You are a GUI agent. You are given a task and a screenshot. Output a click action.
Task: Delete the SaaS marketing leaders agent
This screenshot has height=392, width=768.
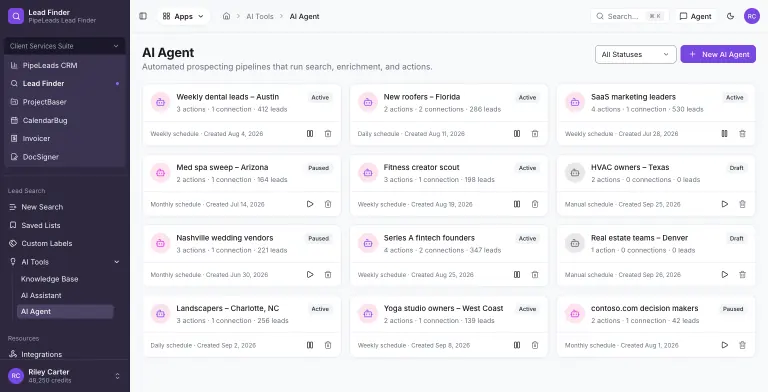pos(743,134)
